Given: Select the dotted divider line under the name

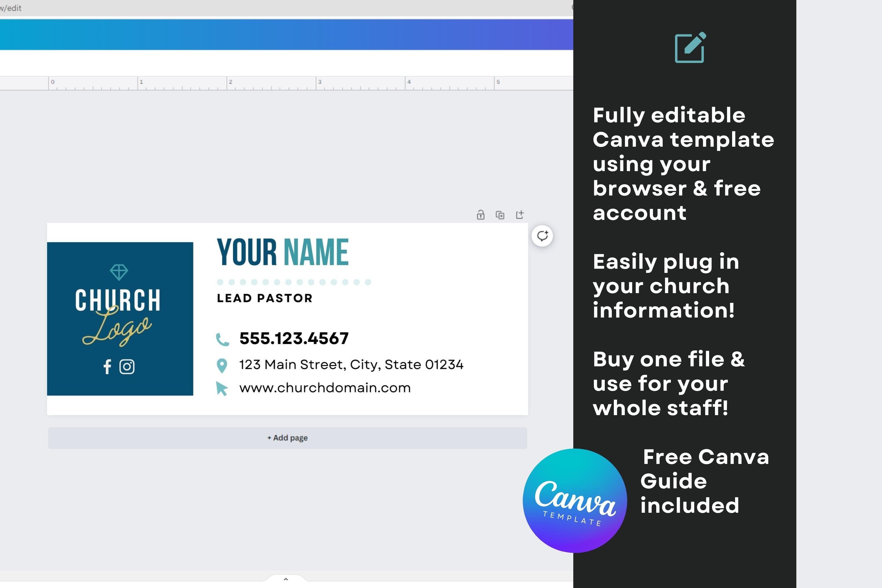Looking at the screenshot, I should pyautogui.click(x=294, y=282).
